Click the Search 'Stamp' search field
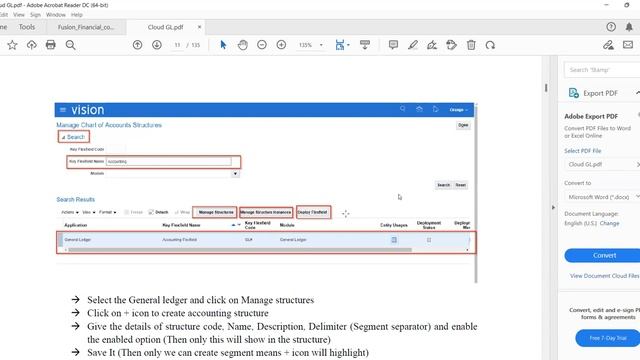 click(602, 70)
